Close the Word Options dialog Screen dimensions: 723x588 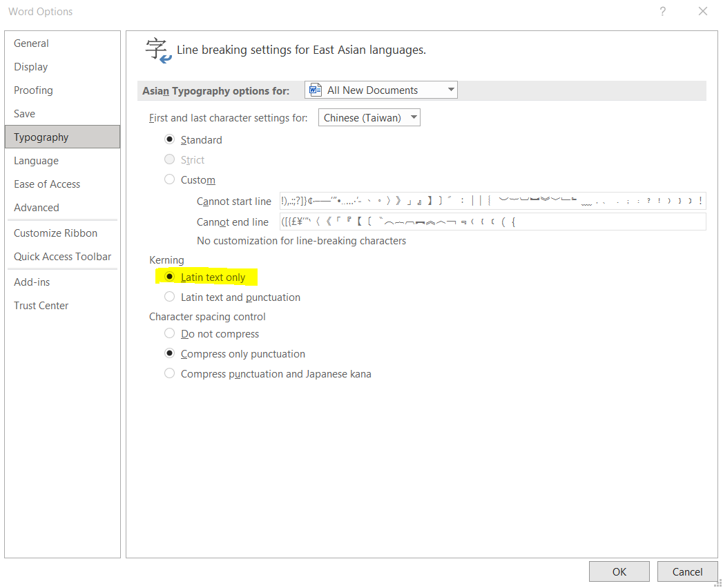[703, 12]
